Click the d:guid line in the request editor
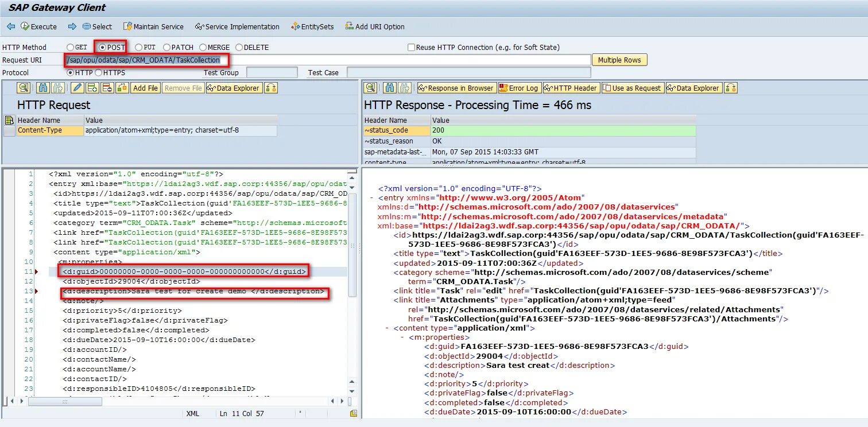The height and width of the screenshot is (427, 868). pos(185,271)
